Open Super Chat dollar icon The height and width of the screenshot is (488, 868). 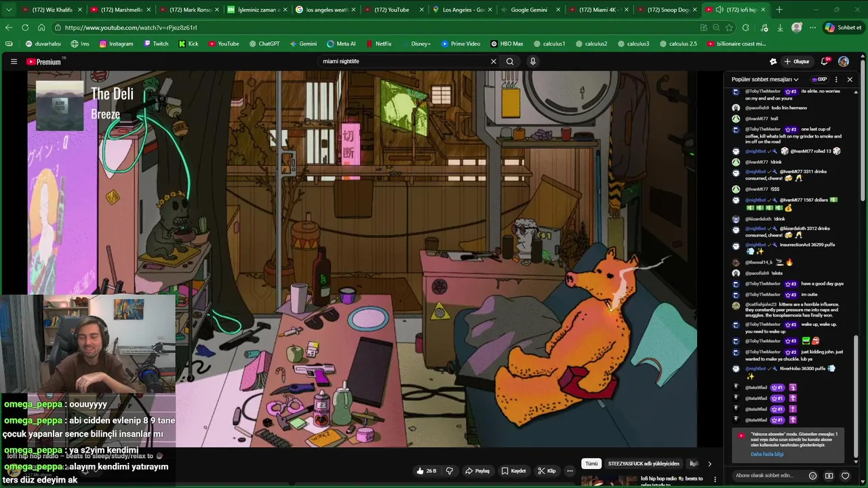829,476
